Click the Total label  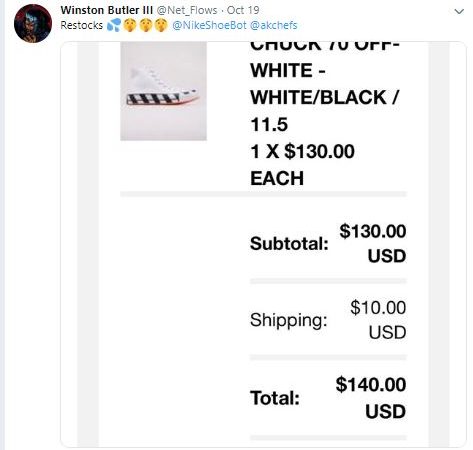275,398
